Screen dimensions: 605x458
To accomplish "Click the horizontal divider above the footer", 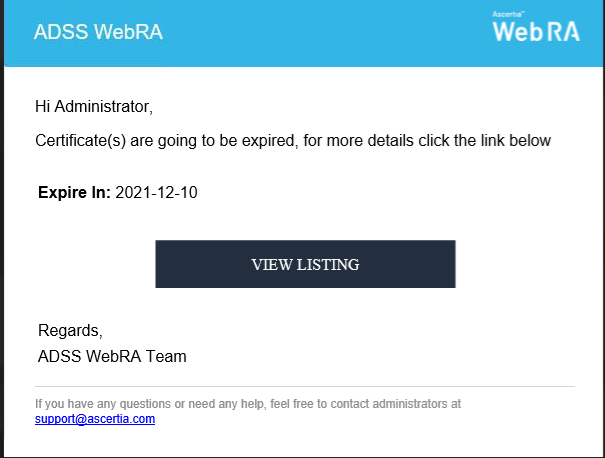I will 305,386.
